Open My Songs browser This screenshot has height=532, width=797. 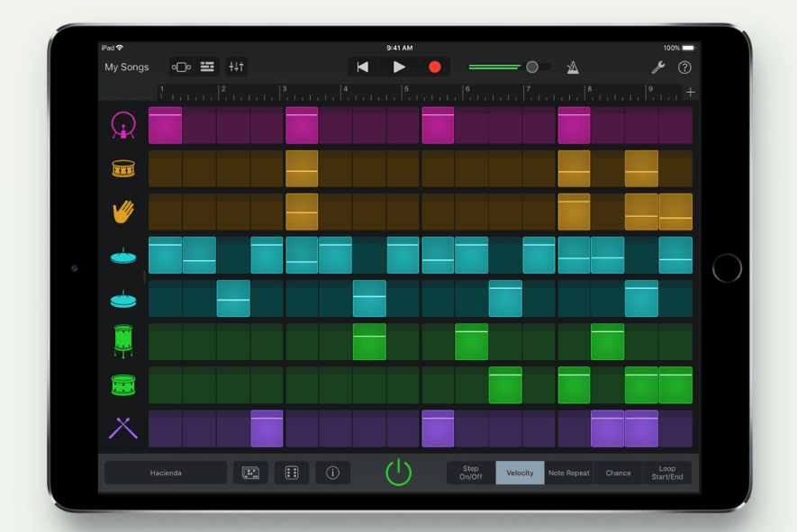[127, 68]
